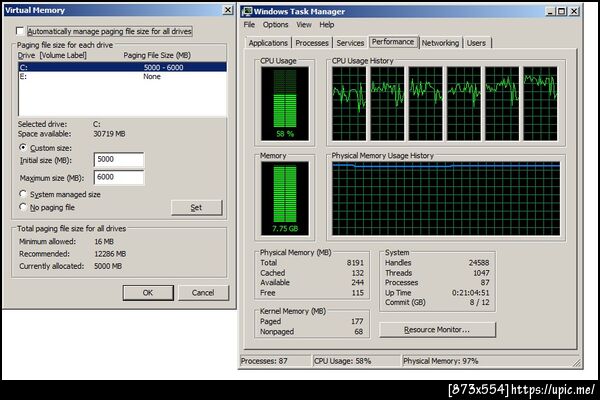
Task: Open the View menu
Action: (x=304, y=24)
